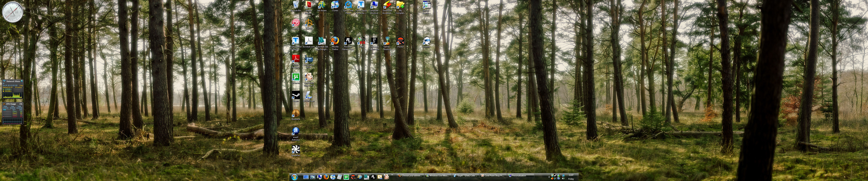Screen dimensions: 868x181
Task: Select the µTorrent desktop shortcut
Action: (x=296, y=79)
